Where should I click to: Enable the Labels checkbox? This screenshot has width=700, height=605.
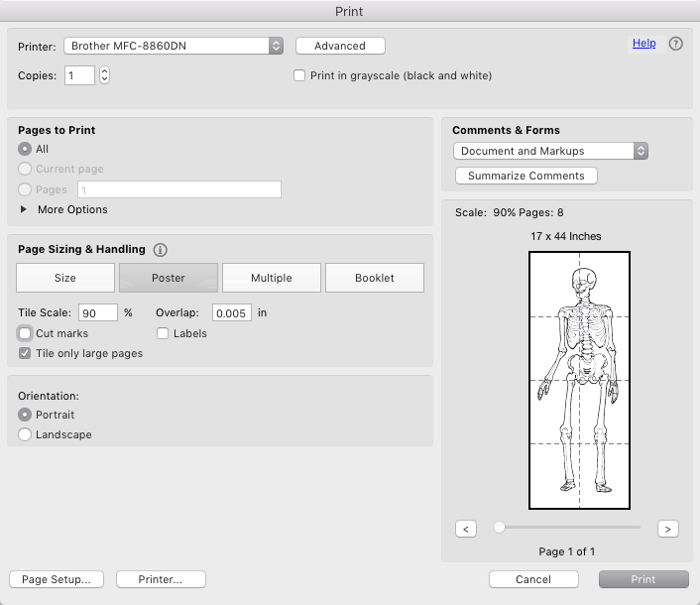[163, 334]
